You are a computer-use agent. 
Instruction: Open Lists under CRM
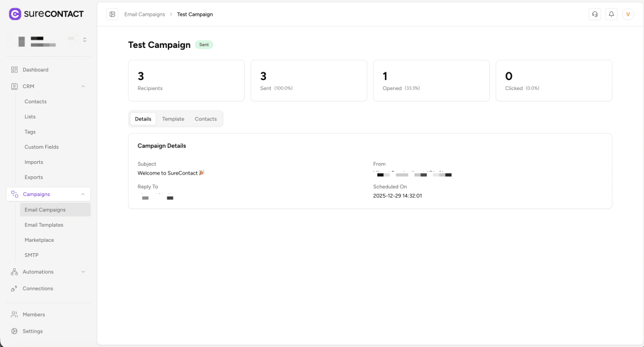pos(30,117)
